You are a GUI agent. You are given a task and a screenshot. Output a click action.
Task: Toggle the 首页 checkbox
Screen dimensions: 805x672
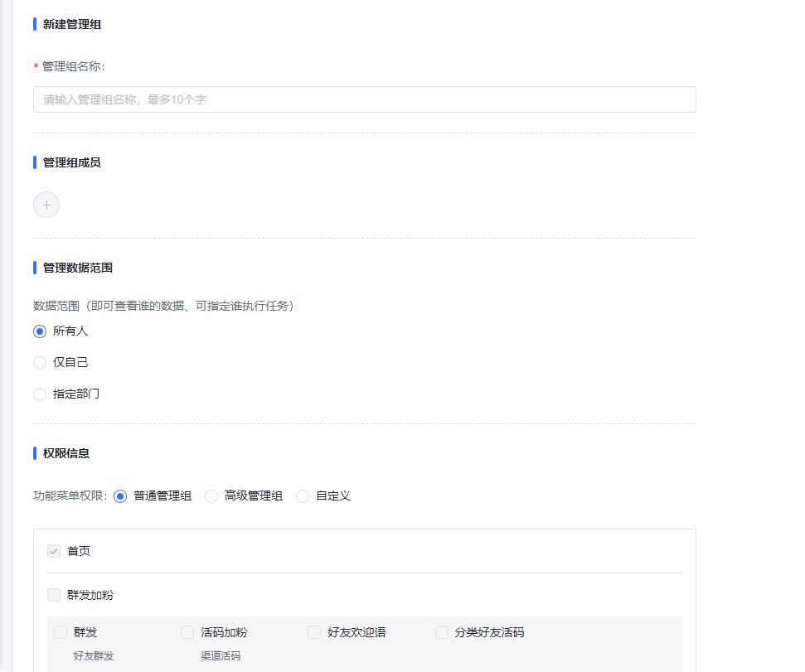pos(54,551)
